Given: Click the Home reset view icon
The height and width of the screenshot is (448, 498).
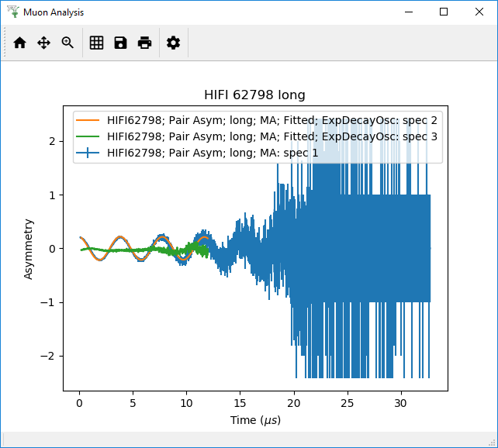Looking at the screenshot, I should (x=19, y=43).
